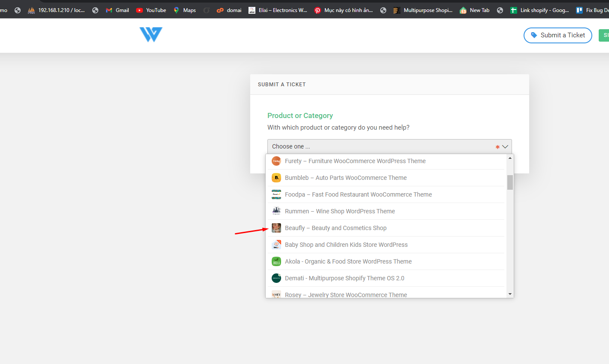The width and height of the screenshot is (609, 364).
Task: Click the Product or Category heading
Action: pos(300,115)
